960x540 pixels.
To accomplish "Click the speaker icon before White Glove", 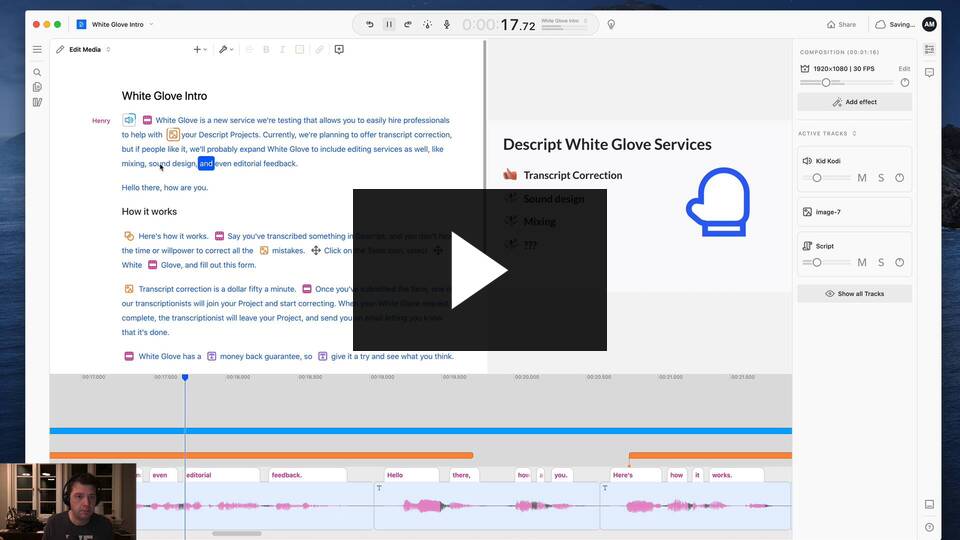I will (x=129, y=120).
